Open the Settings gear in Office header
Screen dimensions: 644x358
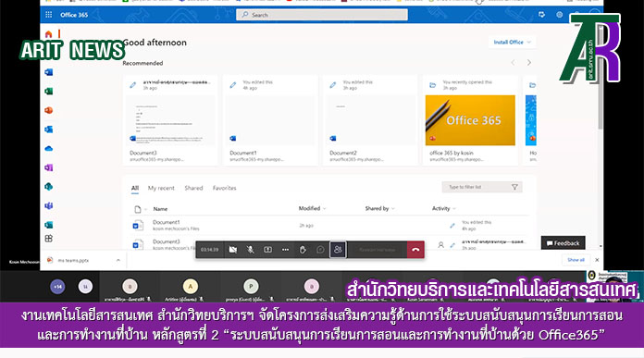point(559,15)
